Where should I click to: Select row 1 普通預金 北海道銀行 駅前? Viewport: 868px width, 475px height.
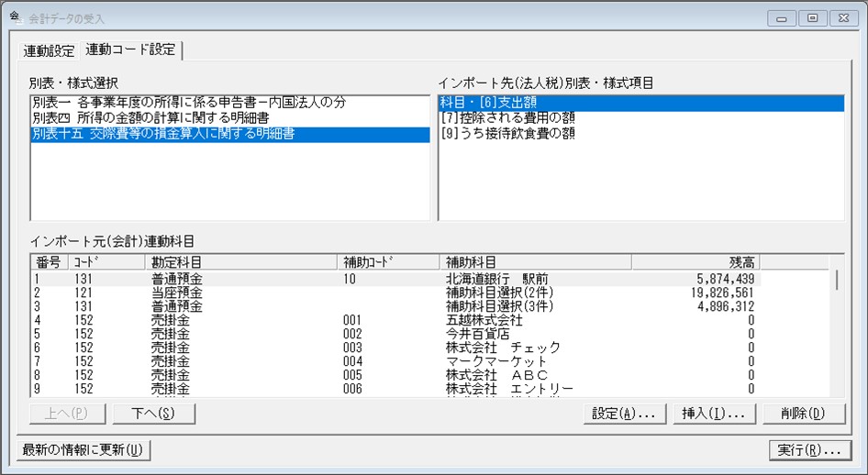(x=395, y=279)
